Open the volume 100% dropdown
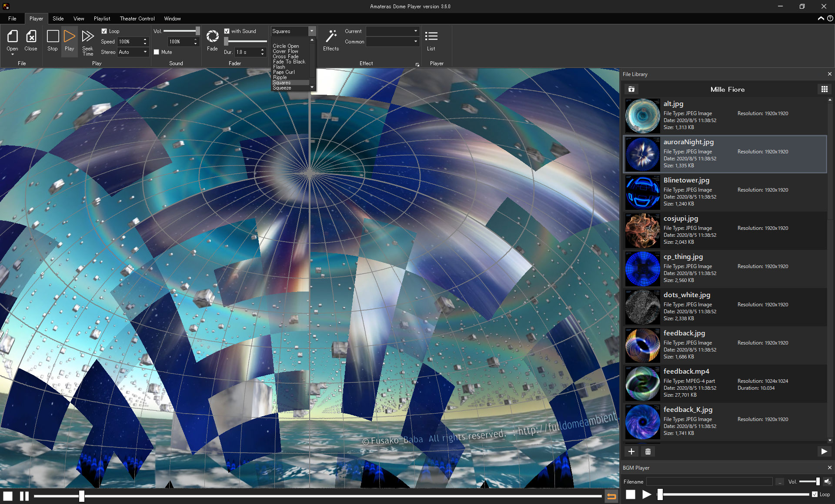835x504 pixels. coord(183,42)
